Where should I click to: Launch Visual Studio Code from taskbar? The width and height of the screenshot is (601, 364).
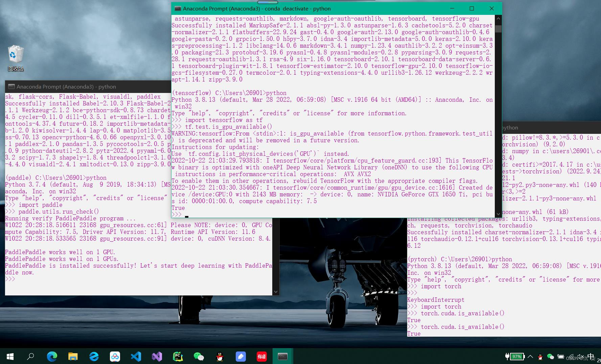(136, 356)
